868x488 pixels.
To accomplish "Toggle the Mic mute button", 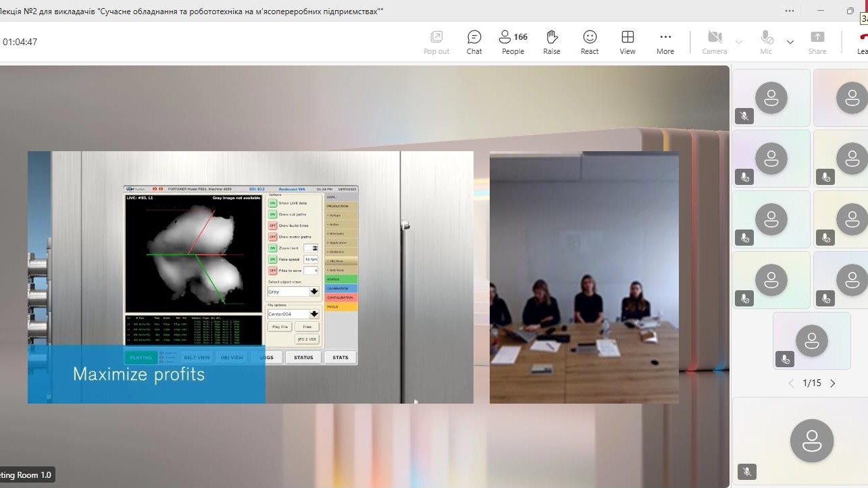I will (x=766, y=42).
